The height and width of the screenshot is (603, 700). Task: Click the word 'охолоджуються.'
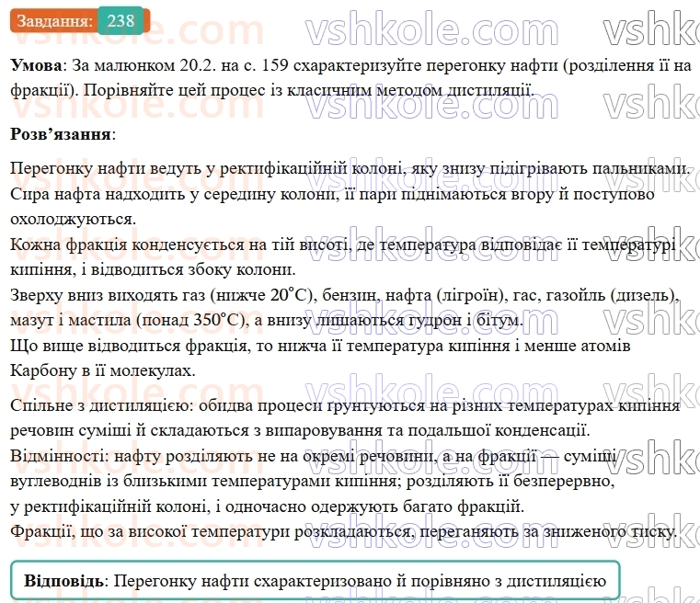click(x=74, y=220)
